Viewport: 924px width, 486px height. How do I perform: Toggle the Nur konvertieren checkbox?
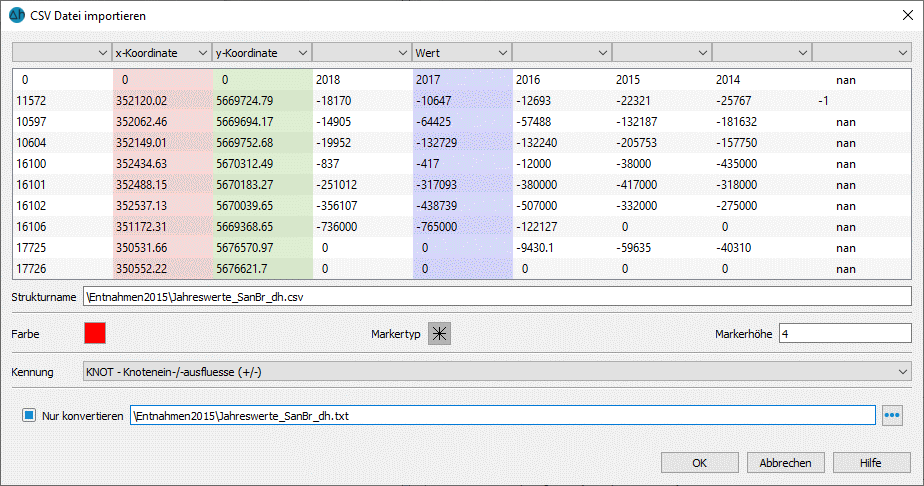[x=29, y=415]
